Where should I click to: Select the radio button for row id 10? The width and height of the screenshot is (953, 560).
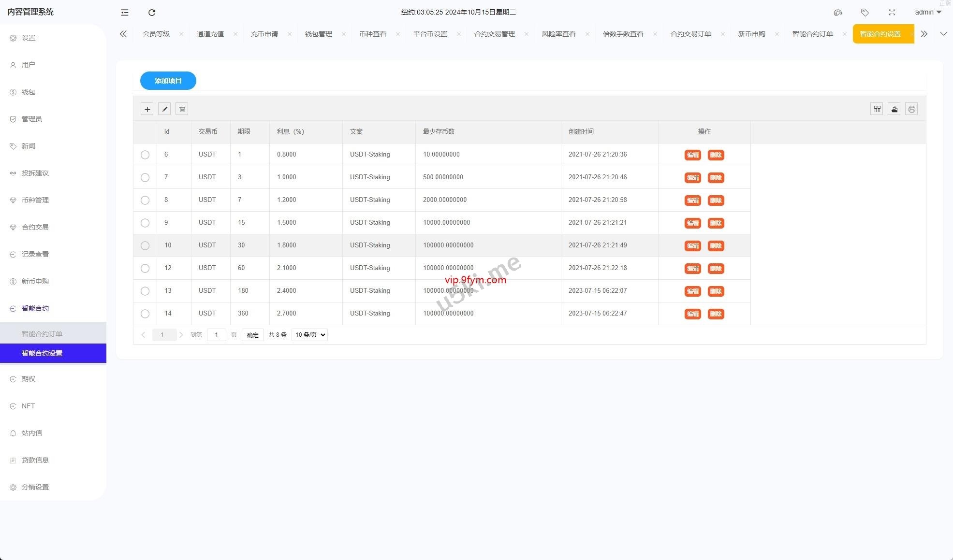pos(145,245)
